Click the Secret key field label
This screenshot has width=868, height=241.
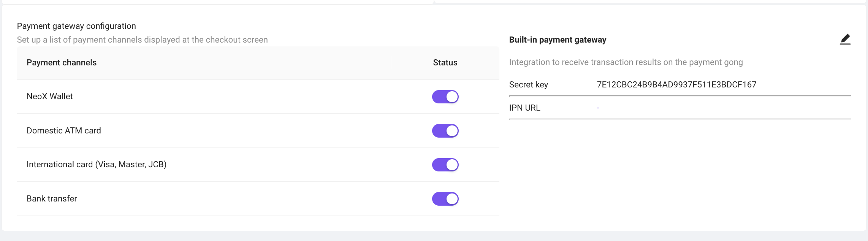[x=528, y=85]
